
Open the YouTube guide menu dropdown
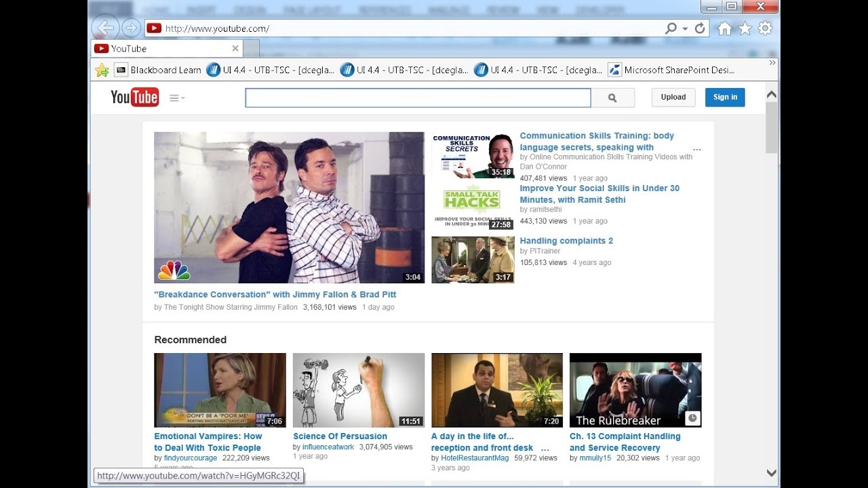click(177, 98)
